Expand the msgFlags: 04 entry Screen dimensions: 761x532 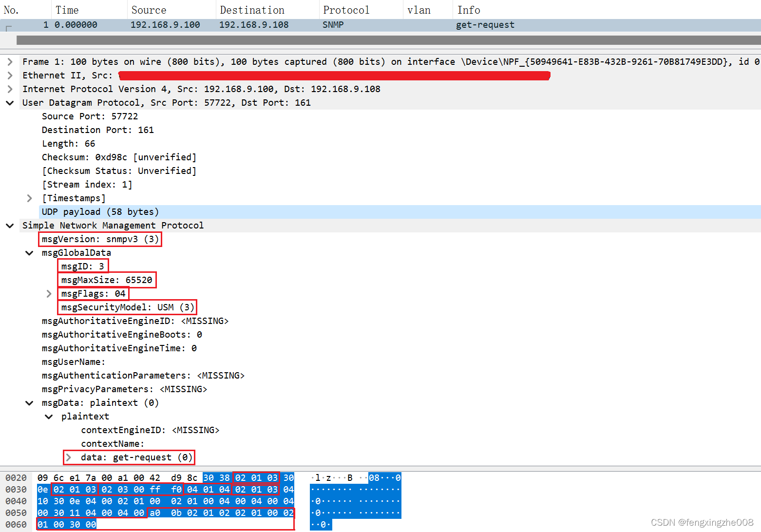pyautogui.click(x=49, y=294)
